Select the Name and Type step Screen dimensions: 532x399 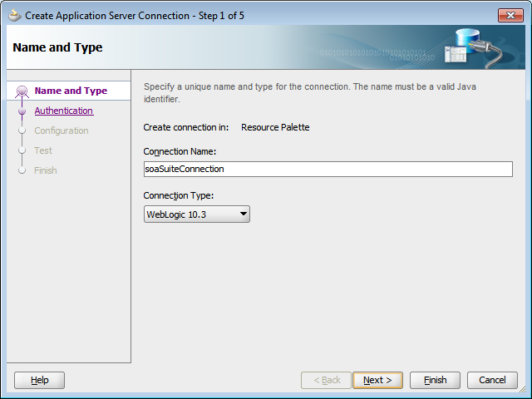click(71, 91)
